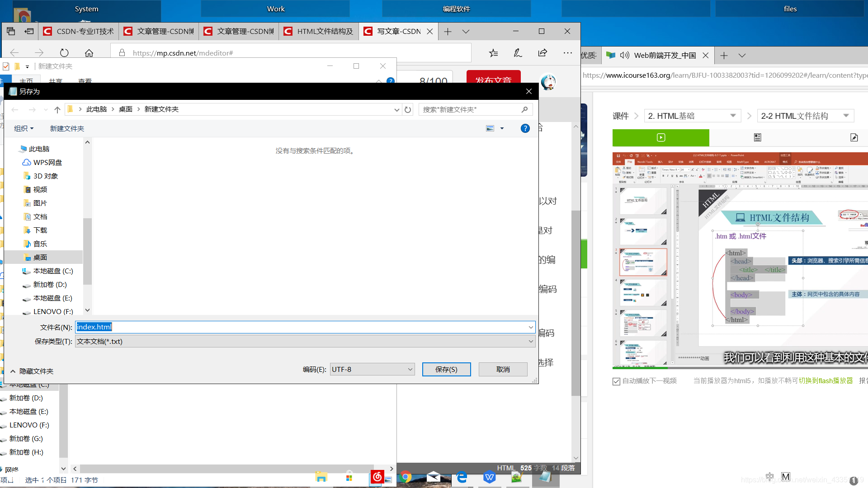
Task: Open a new tab in Edge browser
Action: (448, 31)
